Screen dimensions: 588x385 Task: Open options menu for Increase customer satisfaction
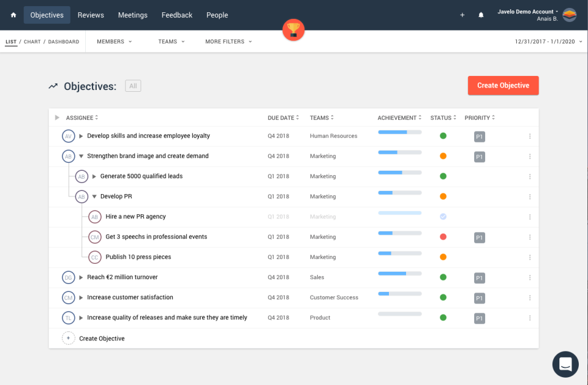coord(530,297)
